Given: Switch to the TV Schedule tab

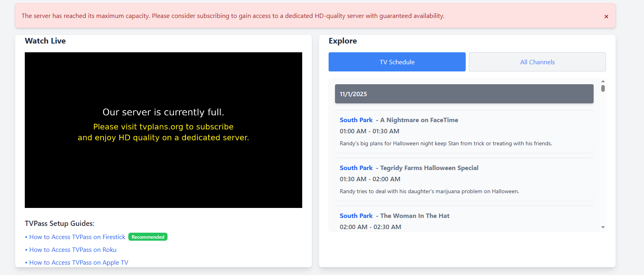Looking at the screenshot, I should [397, 62].
